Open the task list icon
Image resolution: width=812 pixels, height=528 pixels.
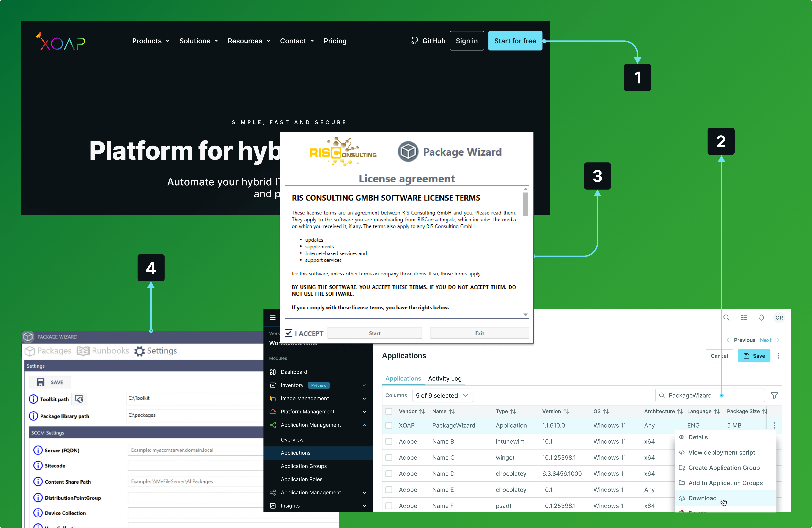coord(744,317)
